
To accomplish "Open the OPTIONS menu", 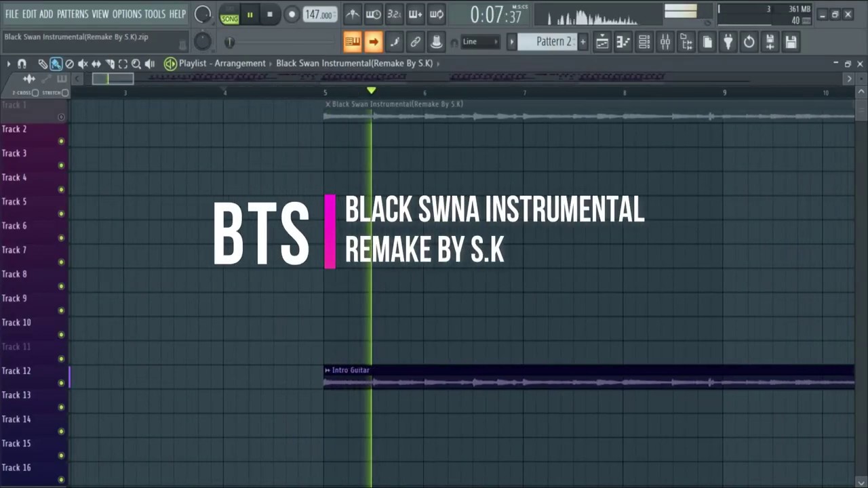I will (127, 14).
